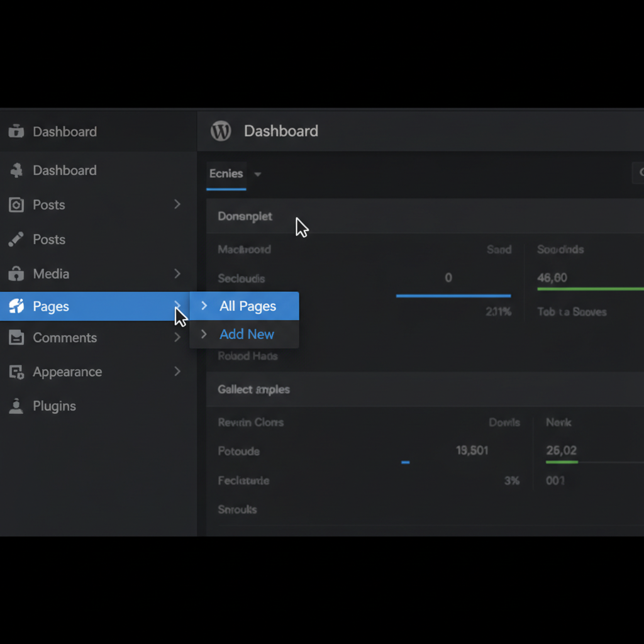Go to Appearance in the sidebar
This screenshot has width=644, height=644.
(67, 372)
